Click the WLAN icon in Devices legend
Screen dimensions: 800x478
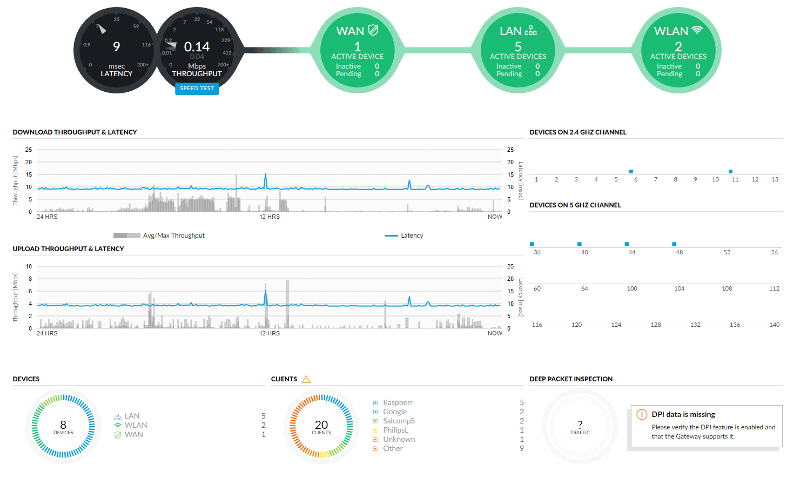point(118,425)
